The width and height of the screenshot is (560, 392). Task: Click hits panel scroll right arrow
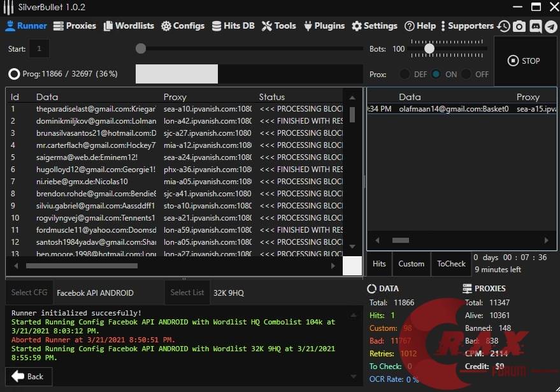(546, 240)
